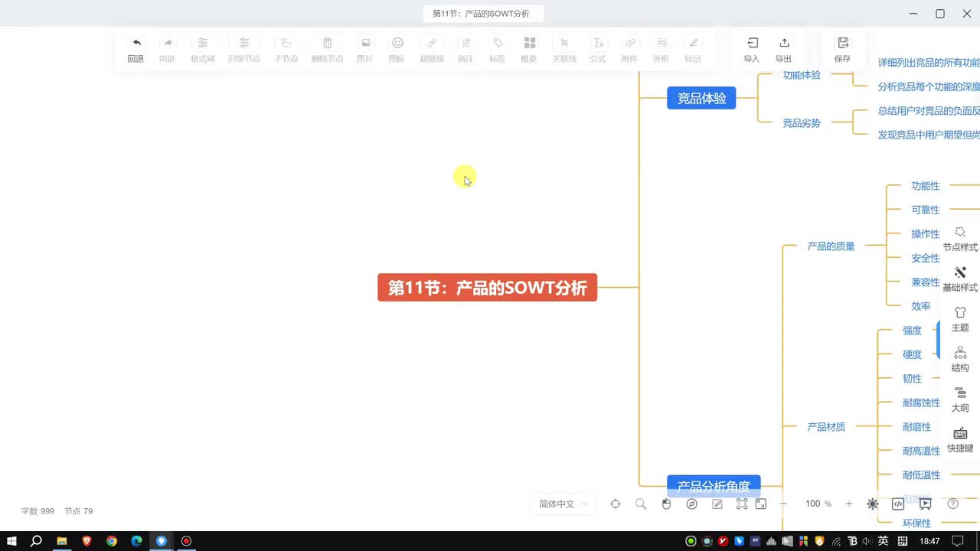Viewport: 980px width, 551px height.
Task: Save the mind map with 保存
Action: [x=843, y=49]
